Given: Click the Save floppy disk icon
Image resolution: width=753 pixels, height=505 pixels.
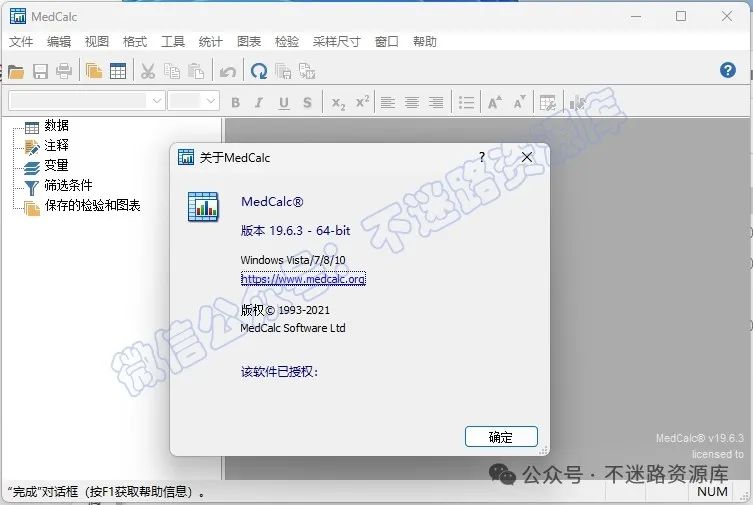Looking at the screenshot, I should click(x=40, y=72).
